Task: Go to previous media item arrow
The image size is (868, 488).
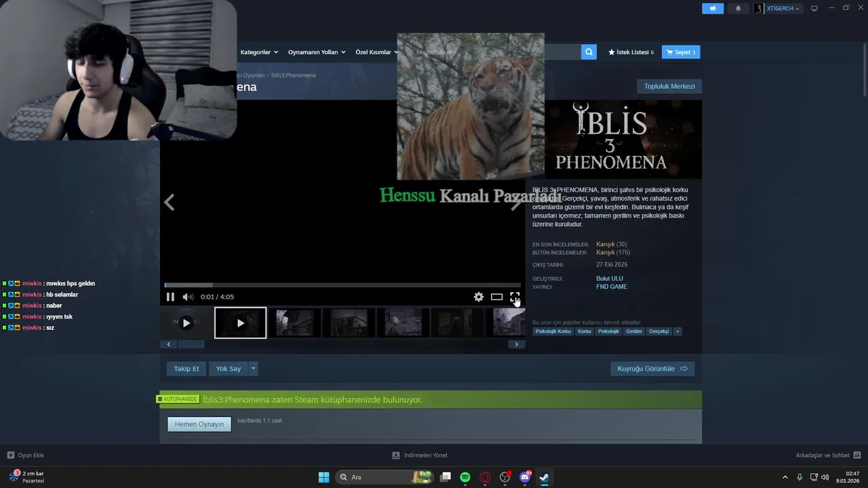Action: coord(170,202)
